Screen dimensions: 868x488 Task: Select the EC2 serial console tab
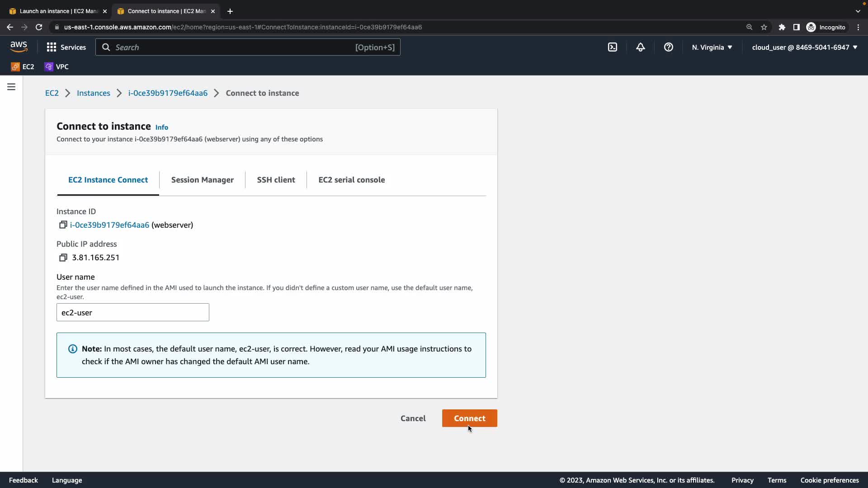[x=351, y=180]
